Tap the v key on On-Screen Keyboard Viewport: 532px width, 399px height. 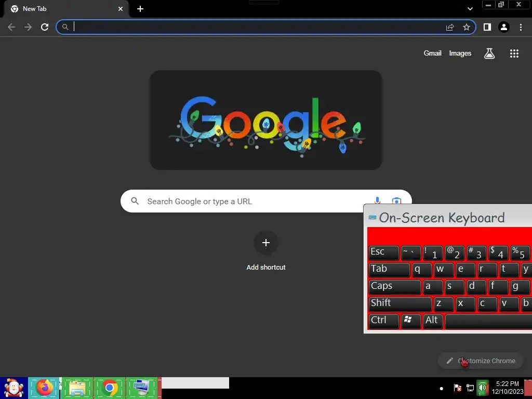pos(509,304)
